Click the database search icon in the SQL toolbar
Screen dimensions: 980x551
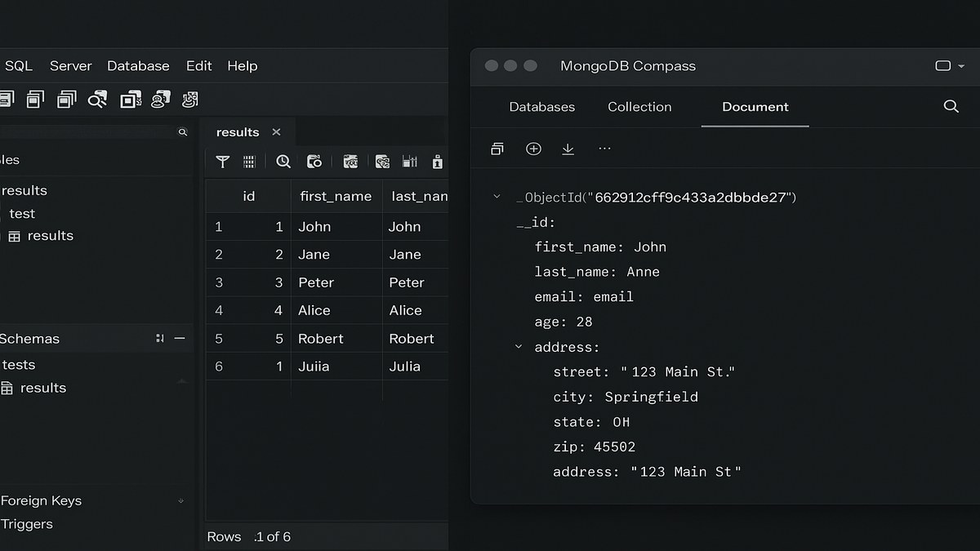click(x=98, y=98)
